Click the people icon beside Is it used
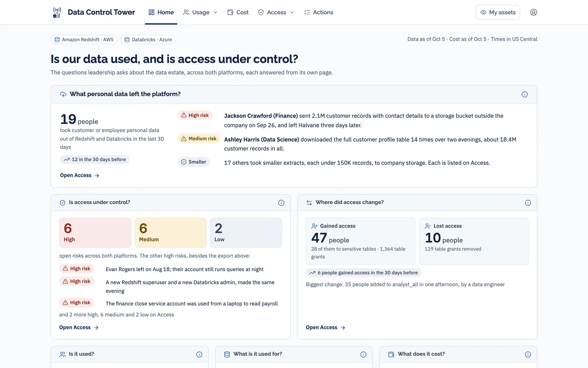 [x=62, y=354]
